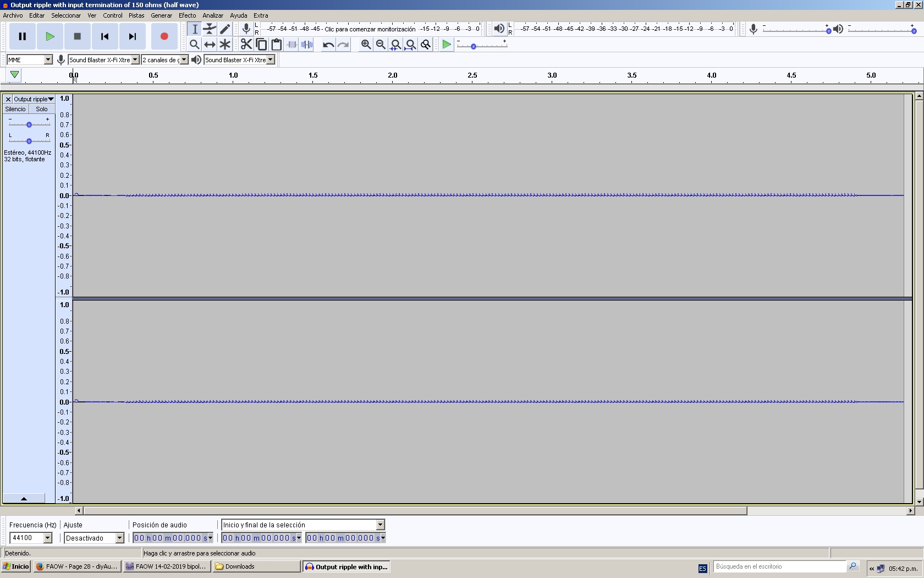
Task: Click the Zoom Toggle icon
Action: [425, 44]
